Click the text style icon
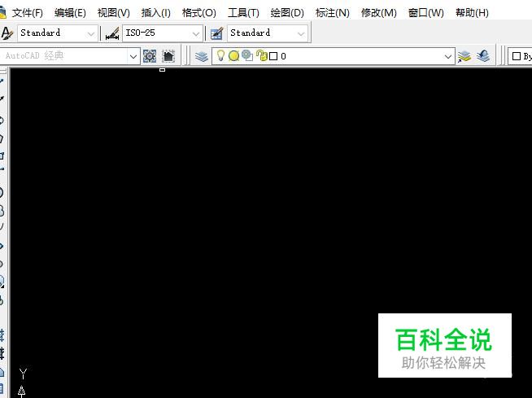The image size is (532, 398). pos(7,33)
